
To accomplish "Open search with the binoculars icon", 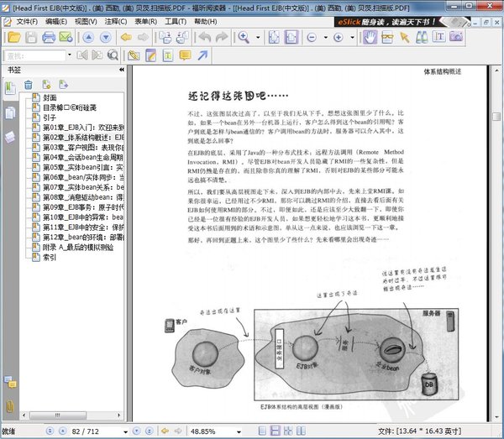I will click(x=422, y=38).
